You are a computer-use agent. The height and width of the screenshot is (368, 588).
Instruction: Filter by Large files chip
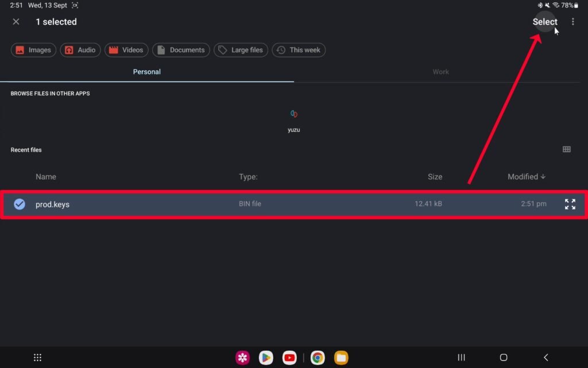[241, 50]
